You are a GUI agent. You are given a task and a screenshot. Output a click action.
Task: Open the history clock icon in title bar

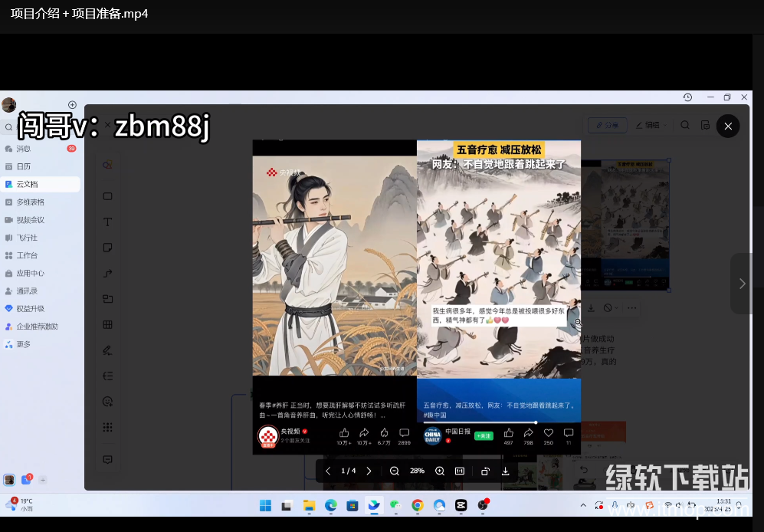[687, 97]
